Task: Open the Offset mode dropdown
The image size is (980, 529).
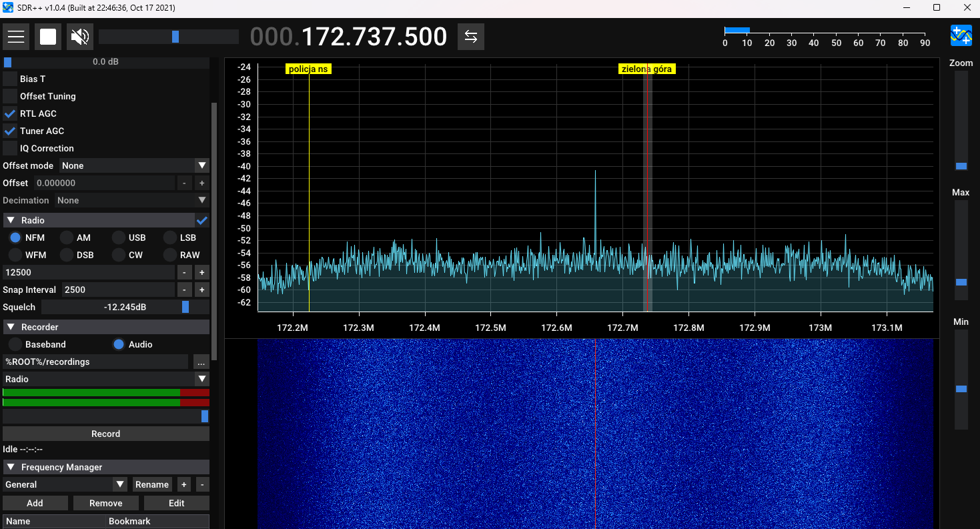Action: (x=134, y=165)
